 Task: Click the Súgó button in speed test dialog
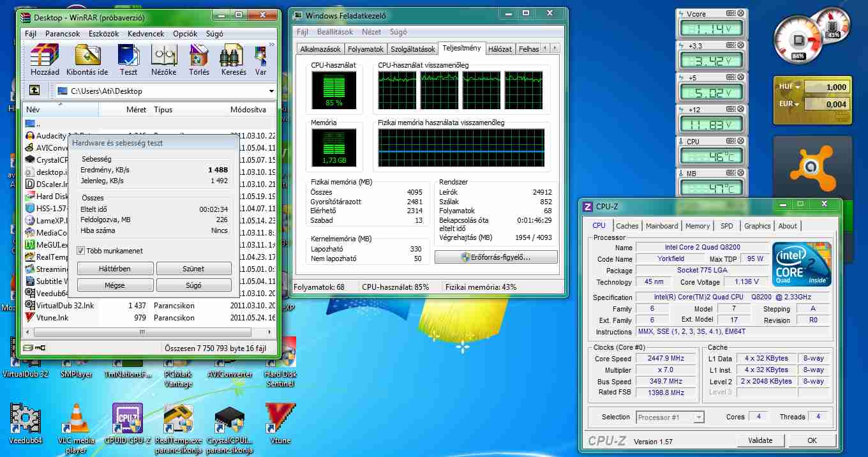[x=194, y=285]
